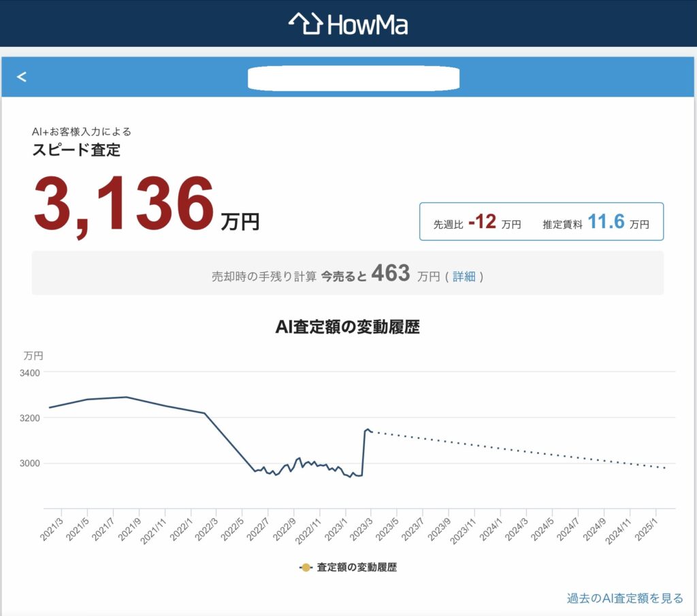View 過去のAI査定額を見る link
Viewport: 697px width, 616px height.
click(625, 598)
